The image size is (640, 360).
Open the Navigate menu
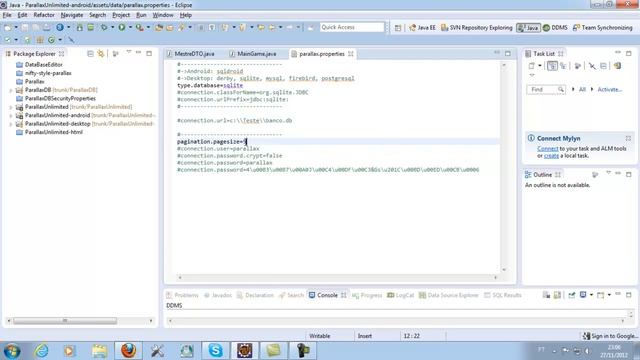[x=72, y=15]
